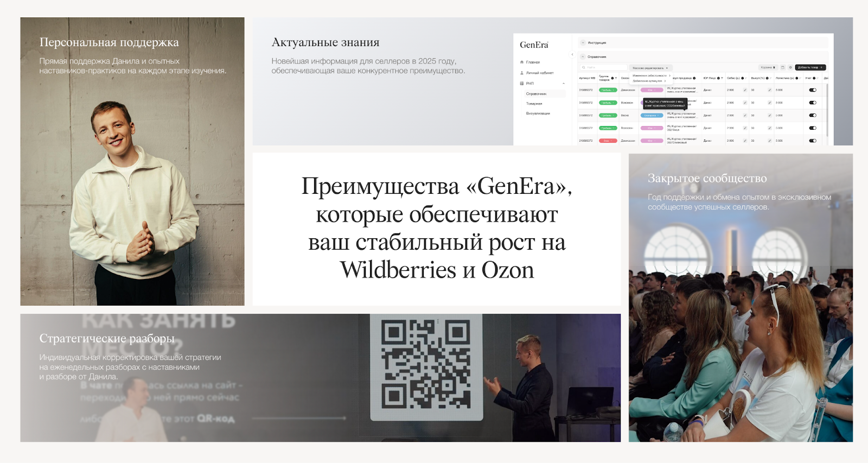Edit Выкуп value in the first table row
868x463 pixels.
tap(770, 90)
